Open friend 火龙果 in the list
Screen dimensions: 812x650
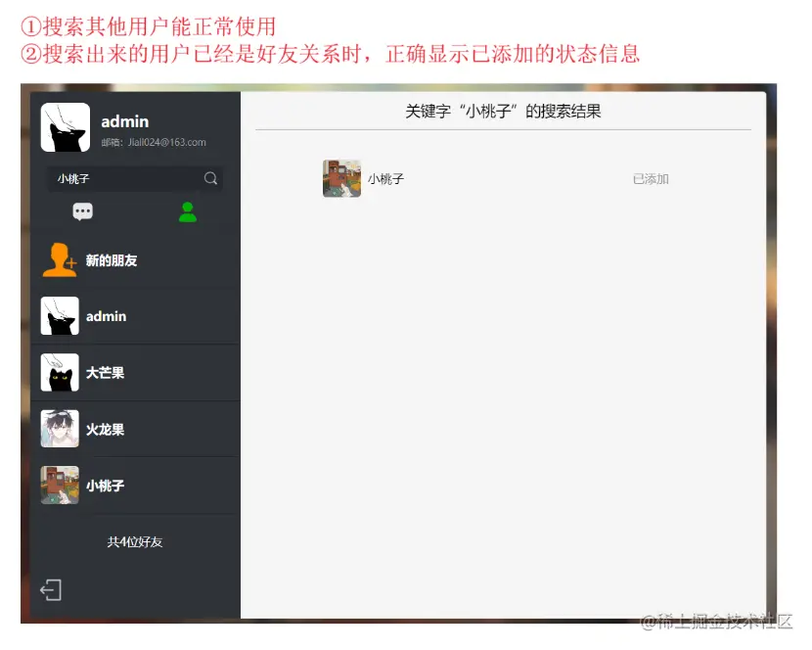(x=135, y=429)
